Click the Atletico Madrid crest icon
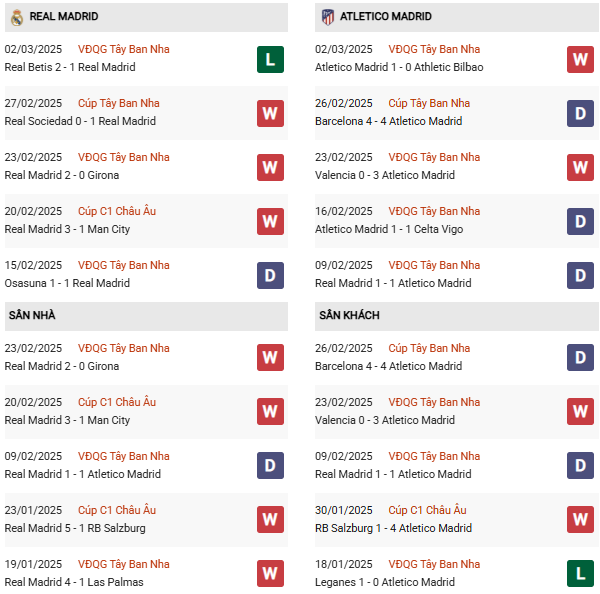Image resolution: width=600 pixels, height=594 pixels. pos(327,17)
